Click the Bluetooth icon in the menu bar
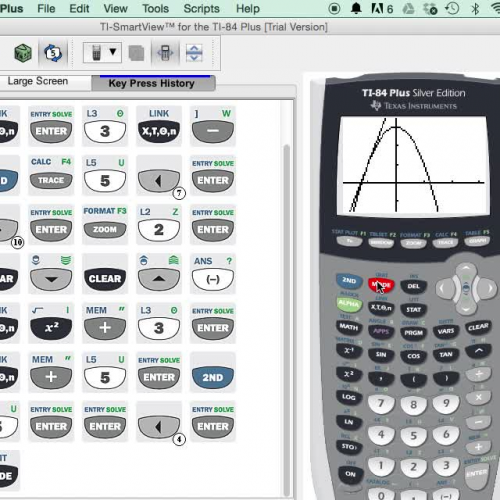This screenshot has height=500, width=500. coord(475,8)
